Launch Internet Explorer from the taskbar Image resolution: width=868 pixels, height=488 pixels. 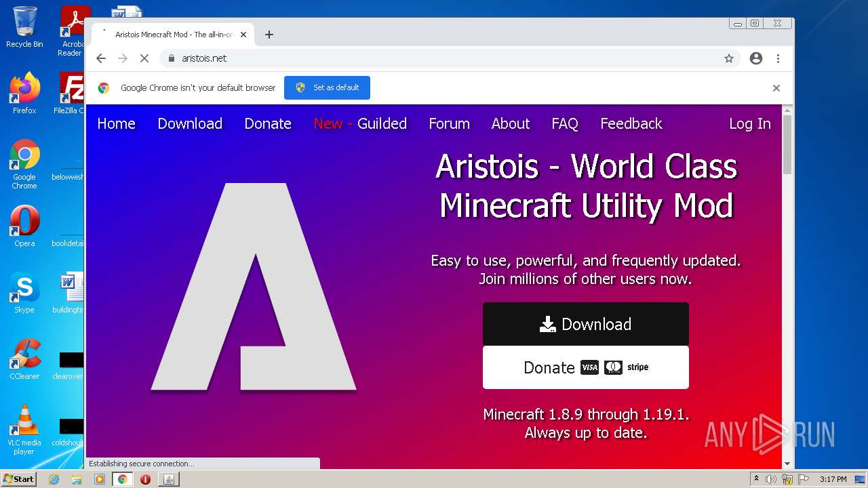click(x=54, y=479)
